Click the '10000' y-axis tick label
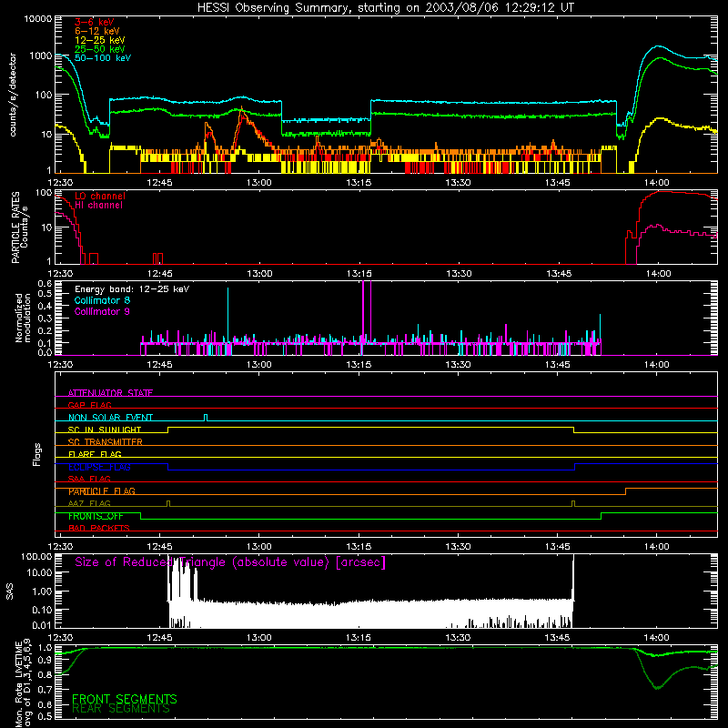 38,19
